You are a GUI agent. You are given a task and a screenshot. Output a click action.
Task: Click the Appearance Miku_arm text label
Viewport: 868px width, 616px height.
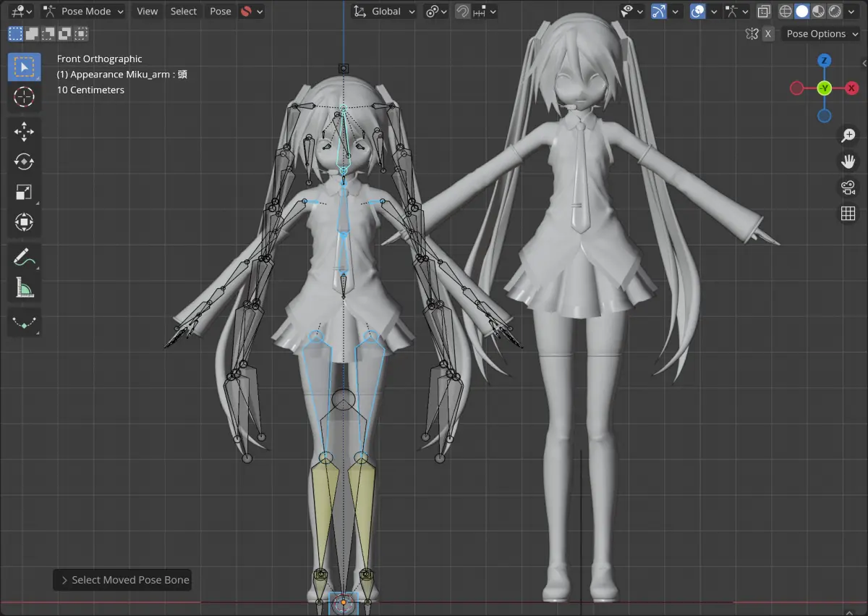(122, 75)
